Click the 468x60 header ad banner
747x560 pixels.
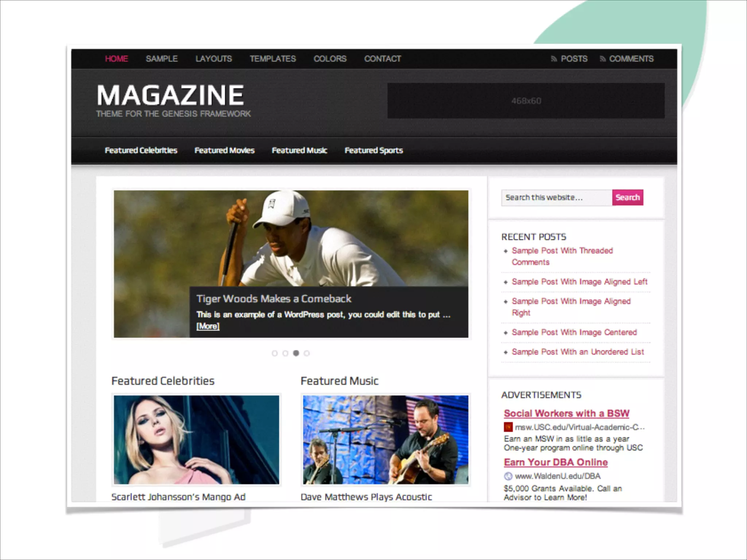click(x=526, y=101)
